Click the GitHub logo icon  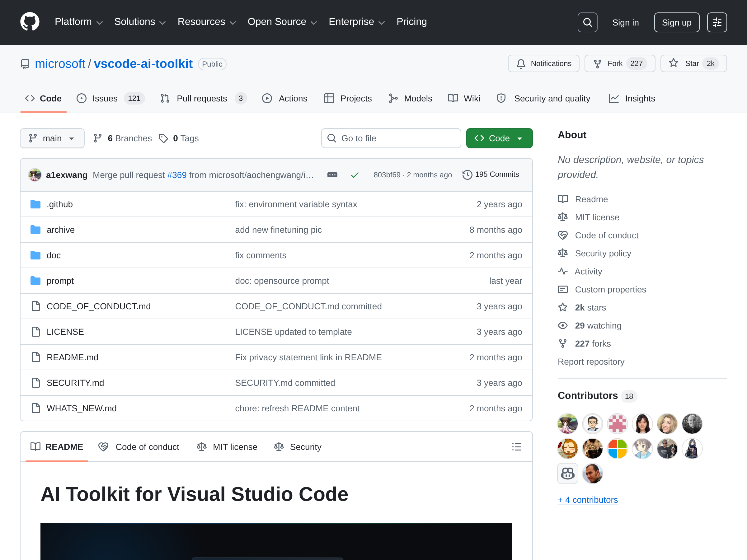[x=30, y=22]
